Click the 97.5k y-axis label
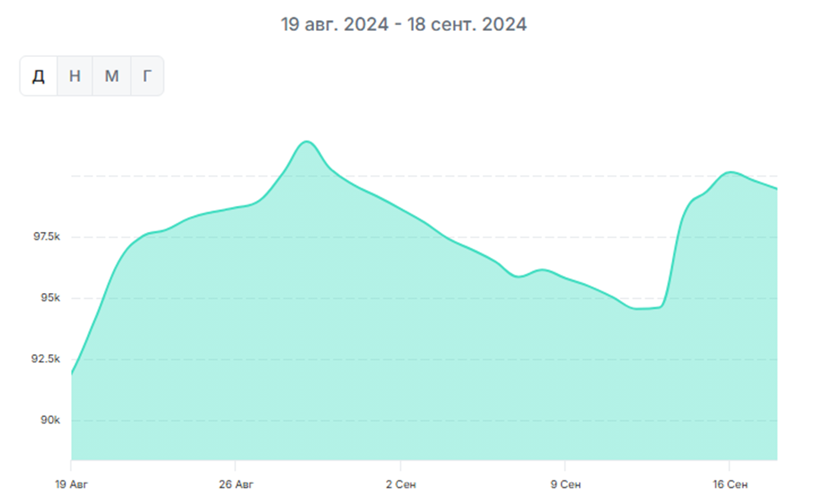 (46, 238)
